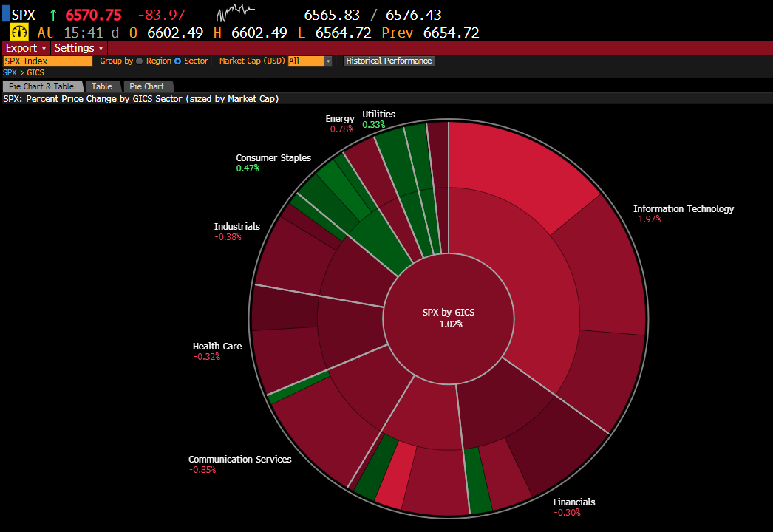Switch to the Pie Chart tab
Screen dimensions: 773x532
tap(148, 86)
